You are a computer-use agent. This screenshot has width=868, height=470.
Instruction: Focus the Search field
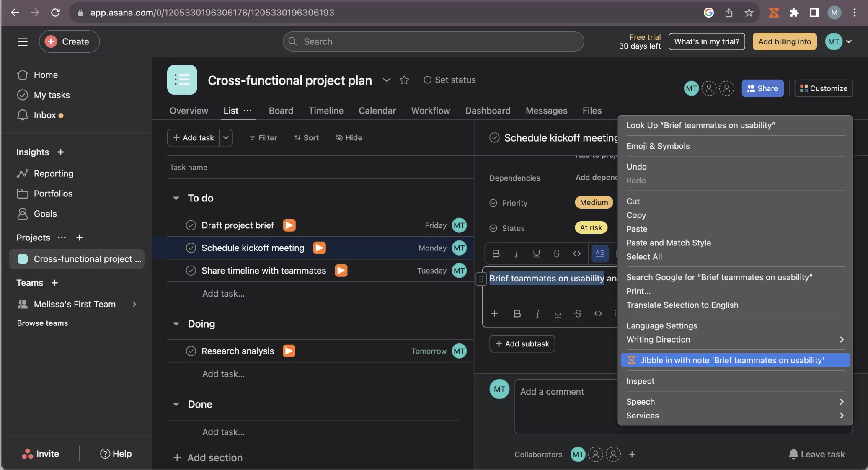pyautogui.click(x=433, y=41)
